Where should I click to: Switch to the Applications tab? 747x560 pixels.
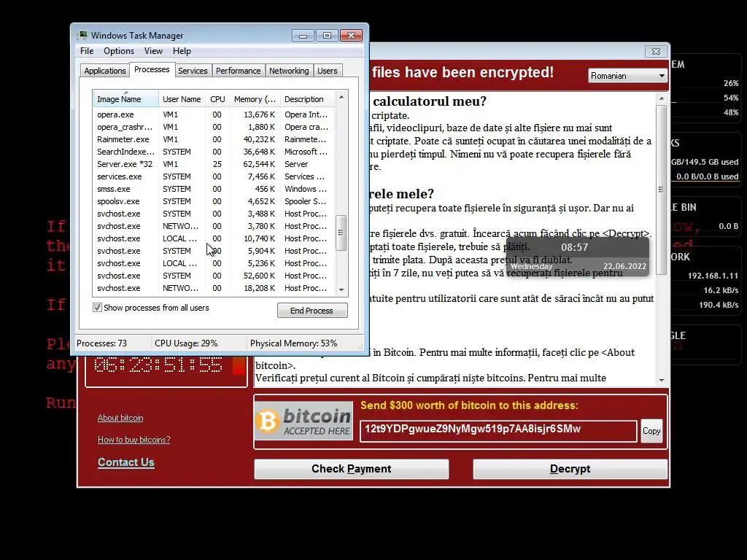pos(105,71)
